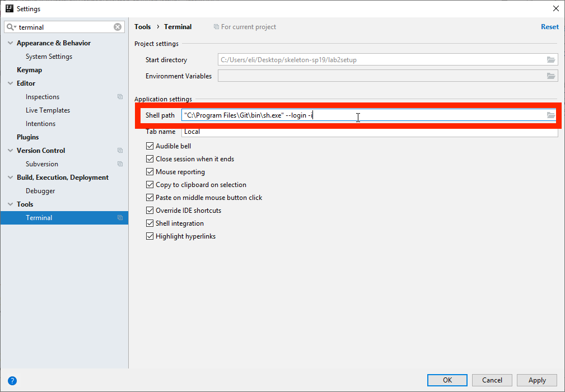
Task: Focus the terminal search input
Action: pos(65,27)
